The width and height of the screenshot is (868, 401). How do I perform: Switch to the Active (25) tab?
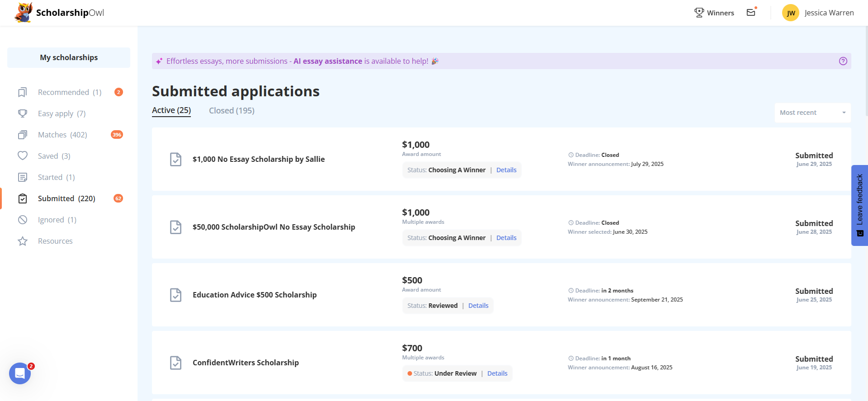coord(171,110)
